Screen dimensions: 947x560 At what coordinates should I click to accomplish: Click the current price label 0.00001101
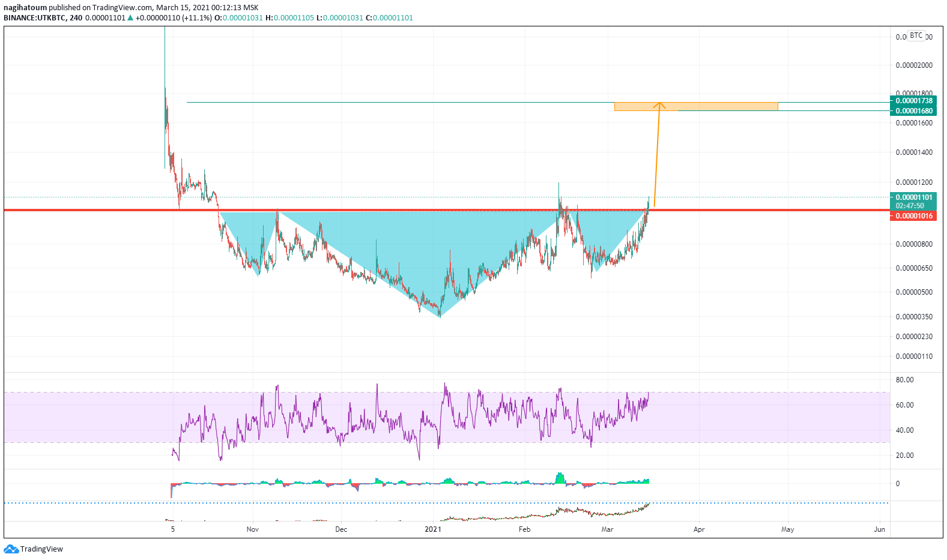click(x=913, y=197)
